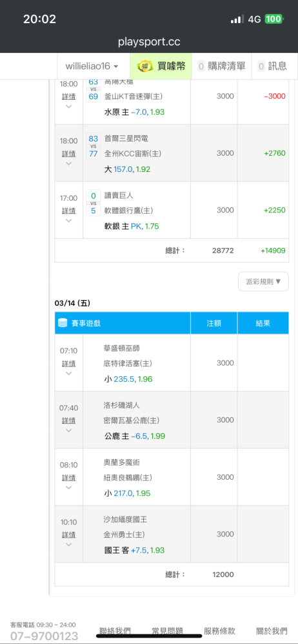Select the 軟銀 主 PK, 1.75 bet line

132,226
